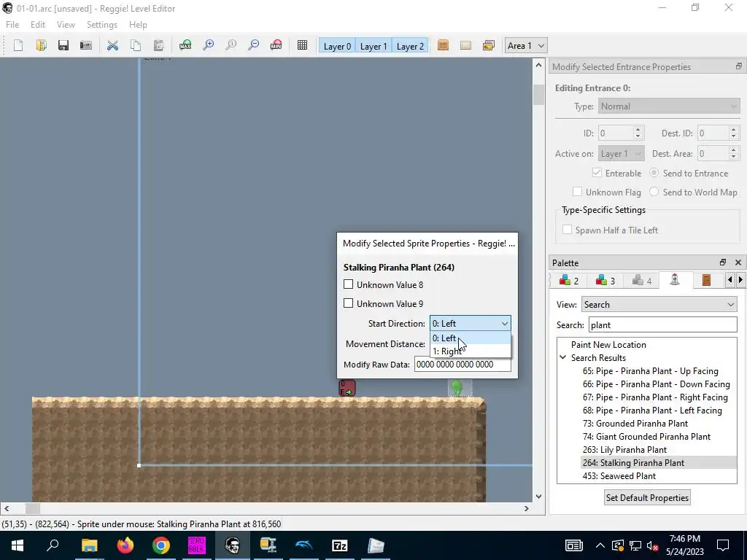This screenshot has width=747, height=560.
Task: Click the backgrounds toolbar icon
Action: point(489,46)
